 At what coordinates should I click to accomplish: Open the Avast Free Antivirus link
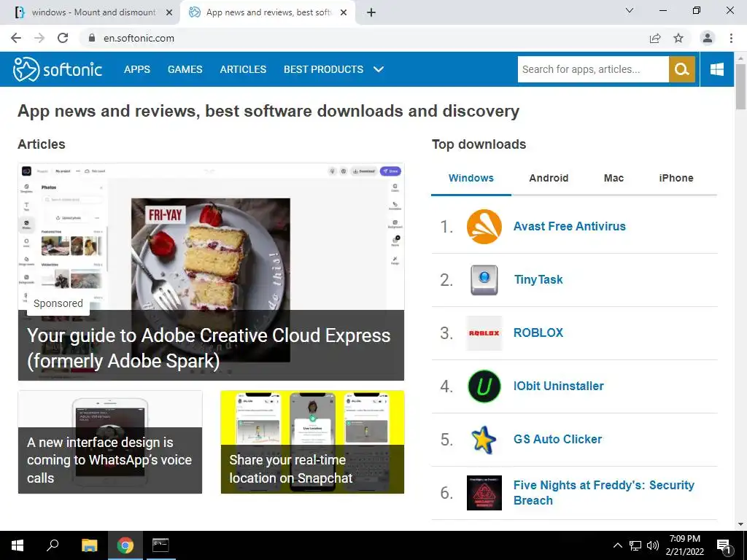click(x=569, y=227)
